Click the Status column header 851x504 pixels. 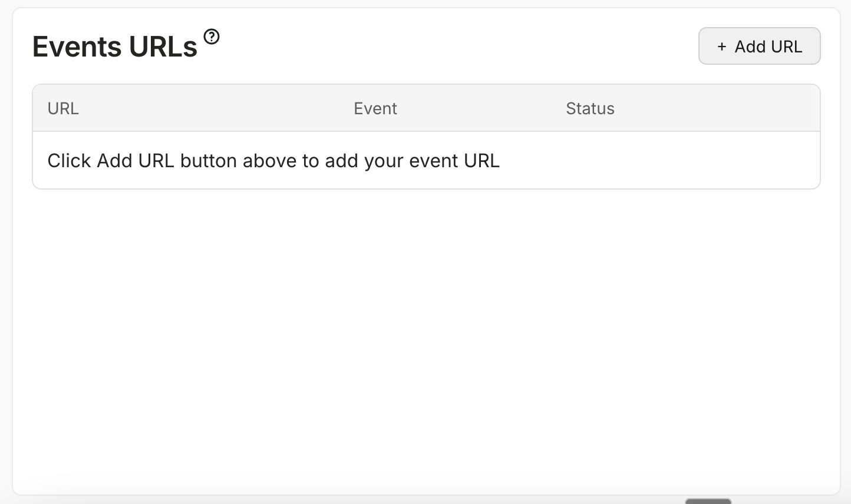[x=590, y=108]
